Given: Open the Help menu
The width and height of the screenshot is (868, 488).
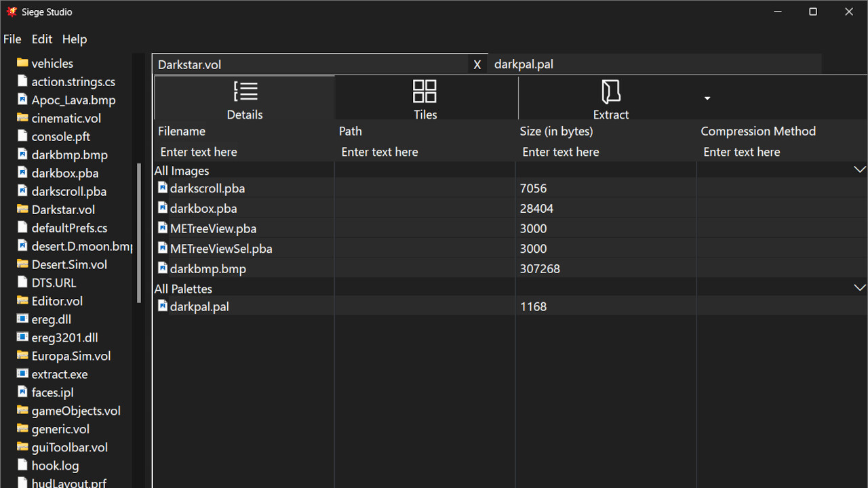Looking at the screenshot, I should click(x=75, y=39).
